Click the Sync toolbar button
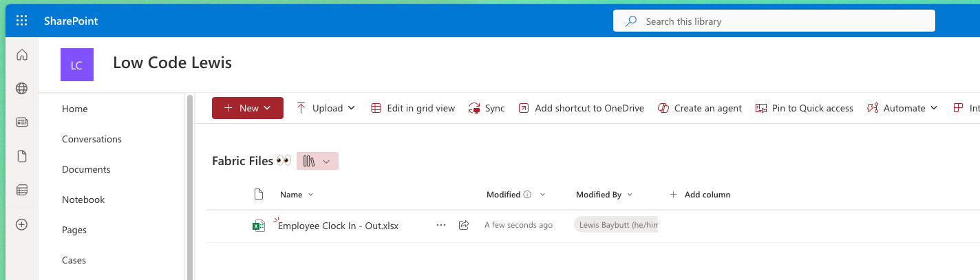980x280 pixels. tap(486, 108)
